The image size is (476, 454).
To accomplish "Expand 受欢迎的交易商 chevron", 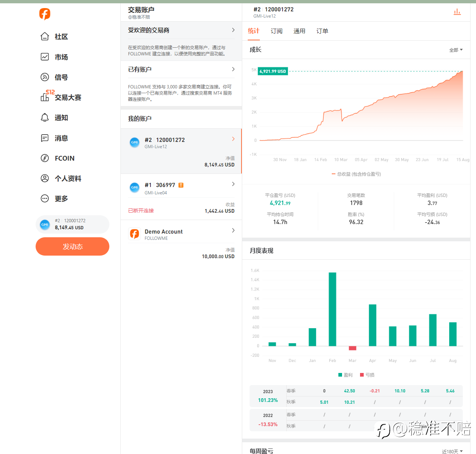I will 233,30.
